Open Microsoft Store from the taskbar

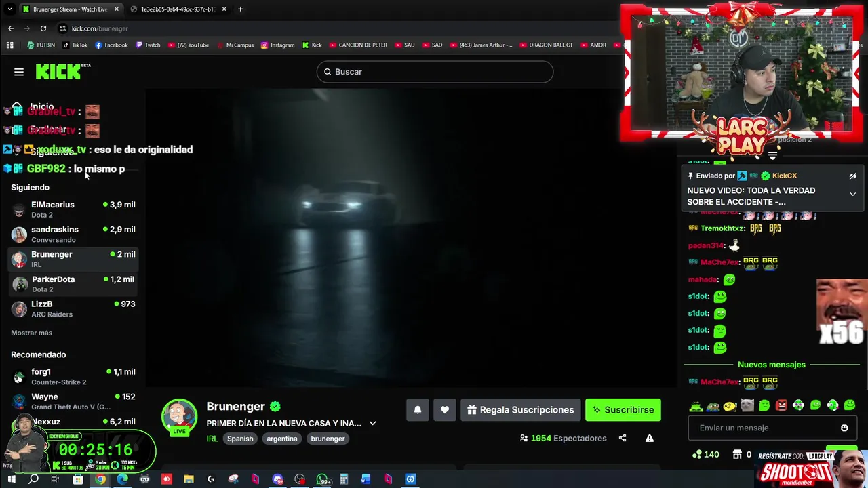[78, 479]
